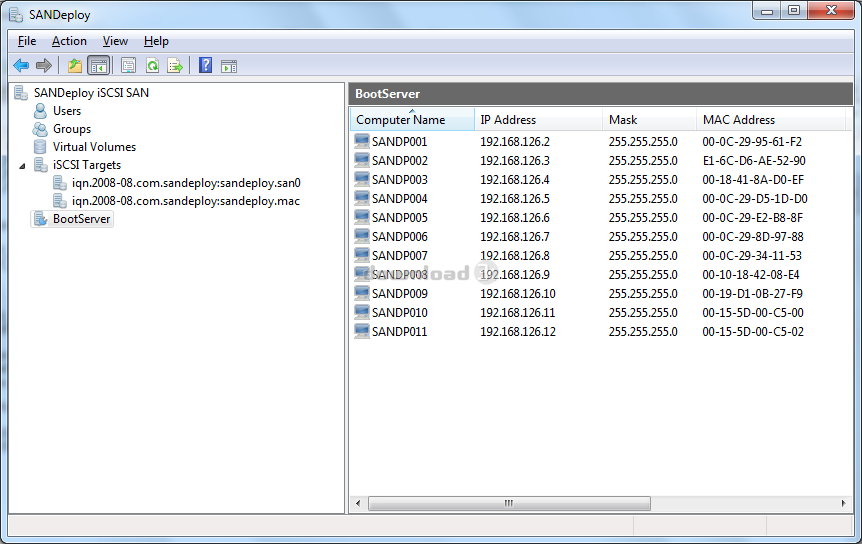The width and height of the screenshot is (862, 544).
Task: Click the Users node icon
Action: pos(40,111)
